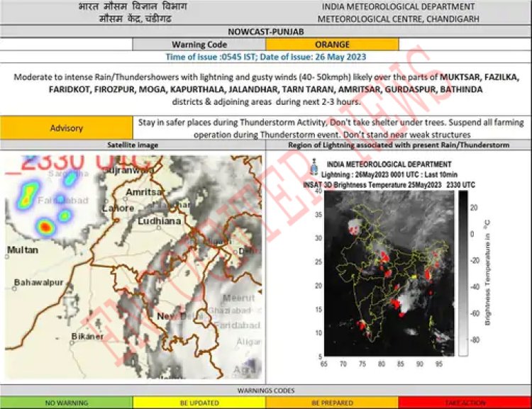Screen dimensions: 532x409
Task: Click the Amritsar label on map
Action: pyautogui.click(x=145, y=192)
